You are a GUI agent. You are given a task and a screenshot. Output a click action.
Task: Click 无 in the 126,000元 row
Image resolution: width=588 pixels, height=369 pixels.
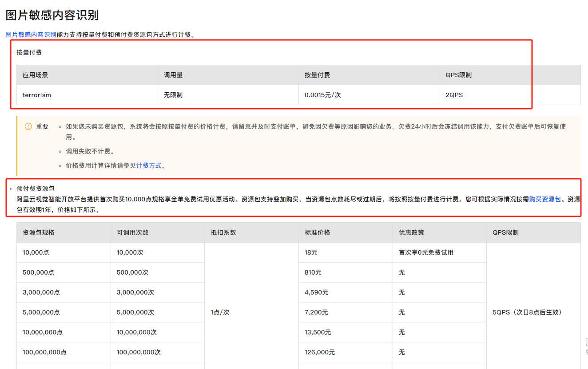point(440,352)
